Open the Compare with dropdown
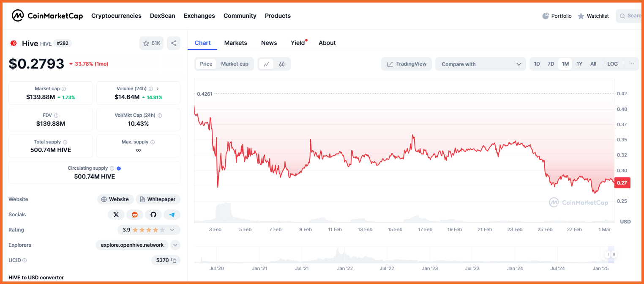644x284 pixels. (480, 64)
